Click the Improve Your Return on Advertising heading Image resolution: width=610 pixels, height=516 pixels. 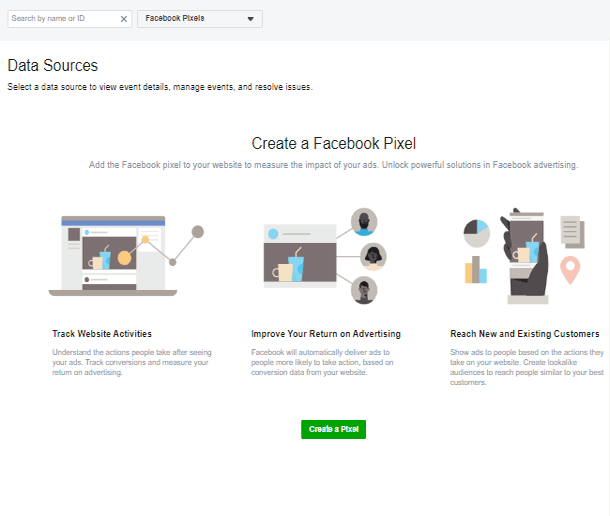point(326,333)
